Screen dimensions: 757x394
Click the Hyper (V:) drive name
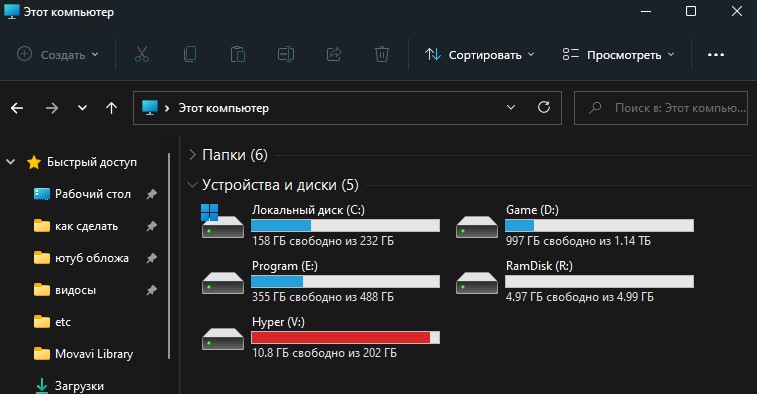coord(279,322)
